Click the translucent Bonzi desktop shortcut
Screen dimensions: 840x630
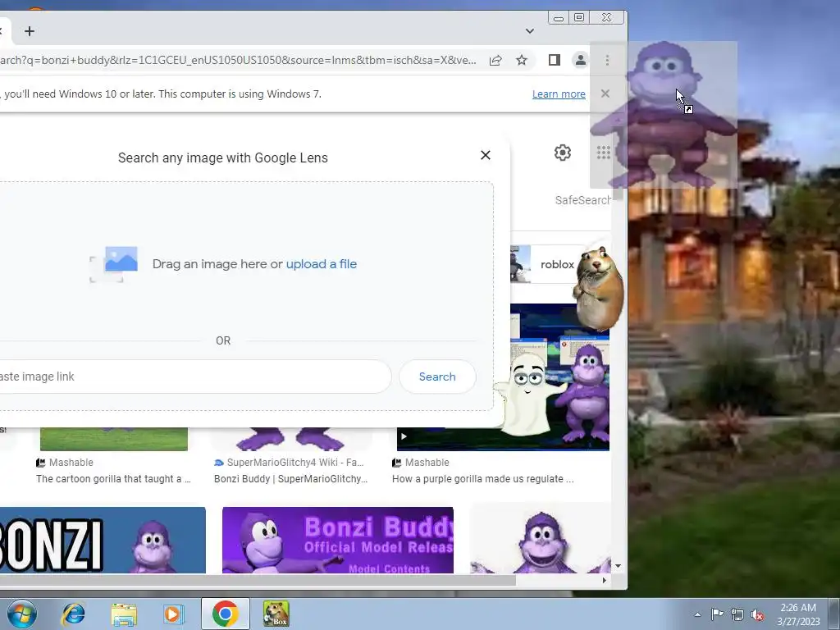point(664,115)
